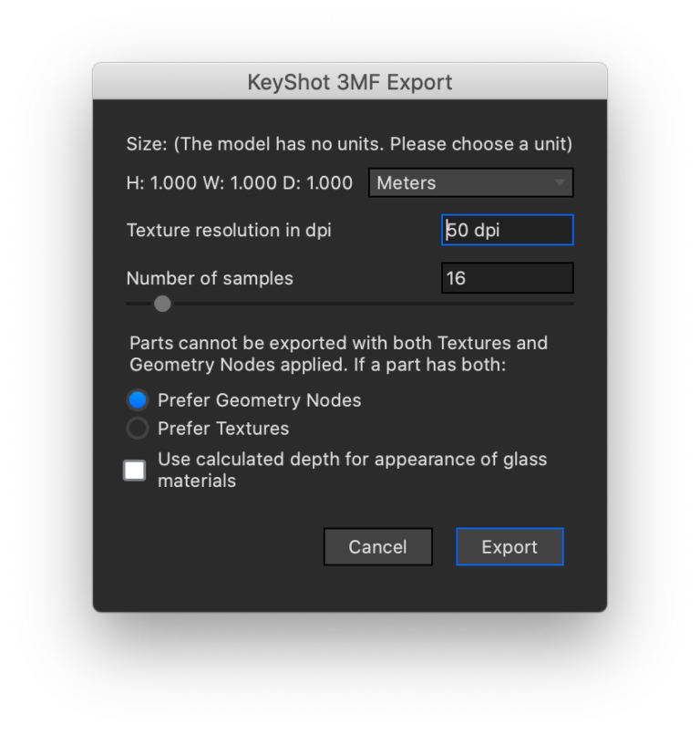Open the Meters unit dropdown
Screen dimensions: 700x735
click(x=470, y=182)
